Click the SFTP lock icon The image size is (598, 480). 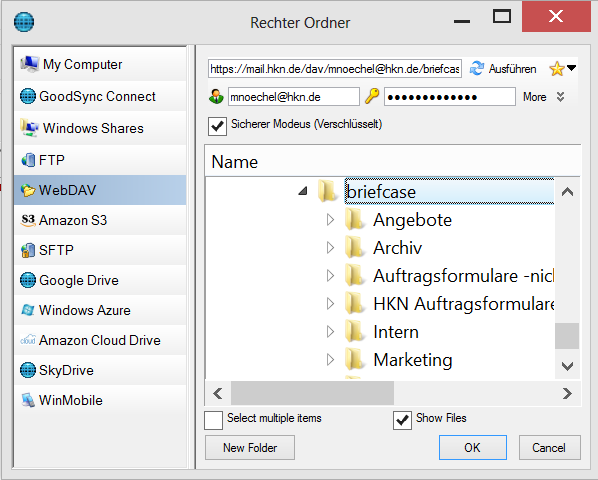28,250
